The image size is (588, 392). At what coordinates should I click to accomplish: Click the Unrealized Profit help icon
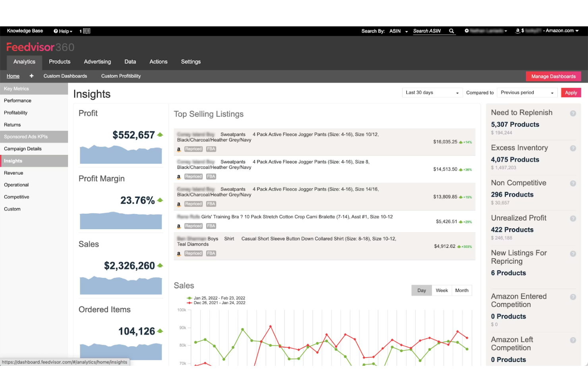573,218
